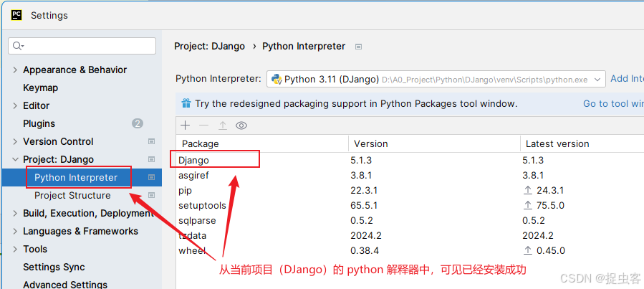Expand Build, Execution, Deployment section
Screen dimensions: 644x289
pyautogui.click(x=15, y=214)
